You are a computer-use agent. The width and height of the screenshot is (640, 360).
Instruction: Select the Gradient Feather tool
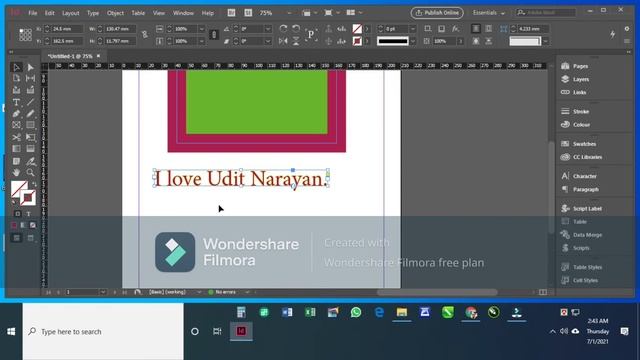(x=30, y=149)
